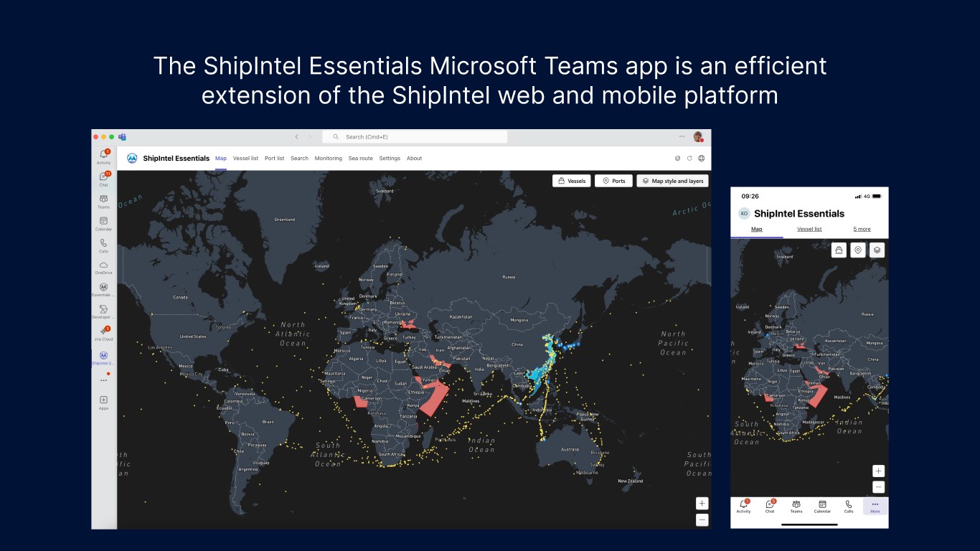
Task: Switch to the Monitoring tab
Action: (329, 159)
